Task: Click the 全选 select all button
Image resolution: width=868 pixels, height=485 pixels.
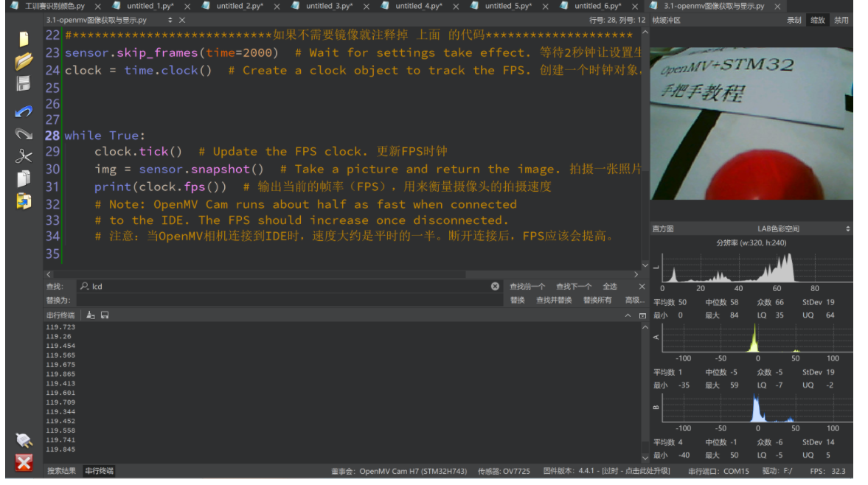Action: pos(609,286)
